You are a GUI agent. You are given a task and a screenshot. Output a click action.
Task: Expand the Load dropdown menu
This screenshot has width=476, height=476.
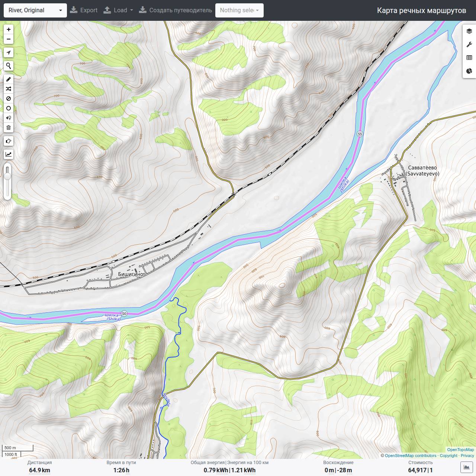(x=118, y=10)
